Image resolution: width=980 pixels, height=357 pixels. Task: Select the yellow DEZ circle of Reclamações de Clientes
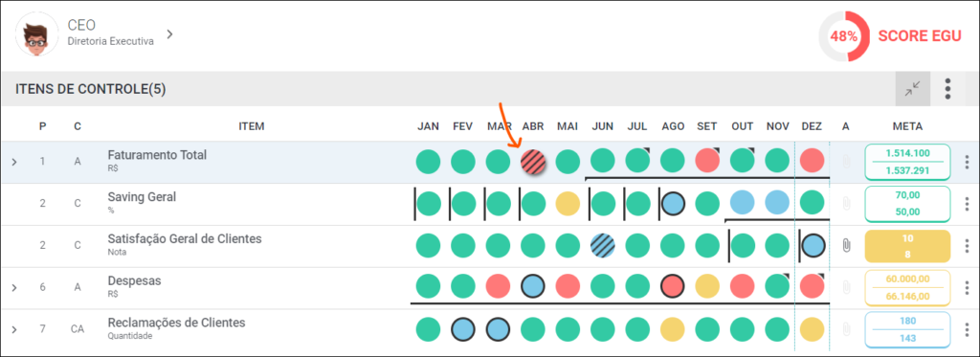pyautogui.click(x=812, y=329)
